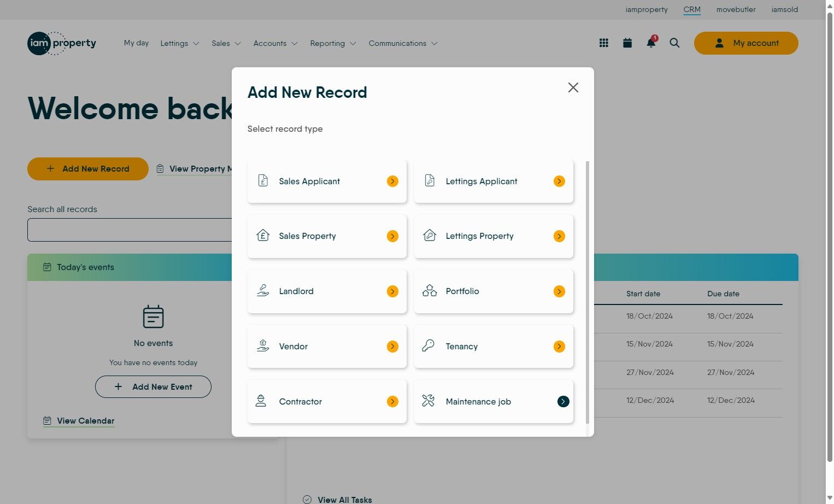Open the My day menu item
Image resolution: width=834 pixels, height=504 pixels.
[x=136, y=43]
